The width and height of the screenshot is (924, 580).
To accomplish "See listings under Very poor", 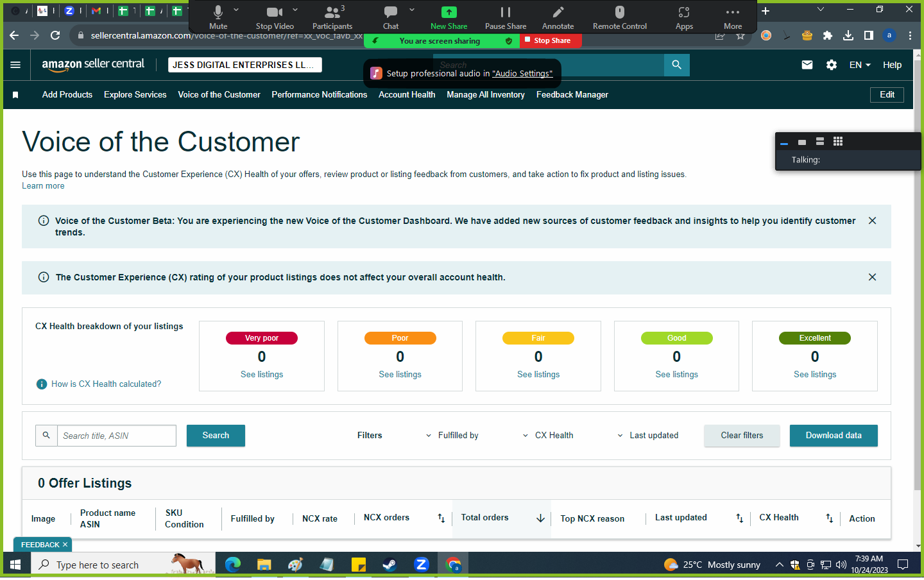I will [x=262, y=375].
